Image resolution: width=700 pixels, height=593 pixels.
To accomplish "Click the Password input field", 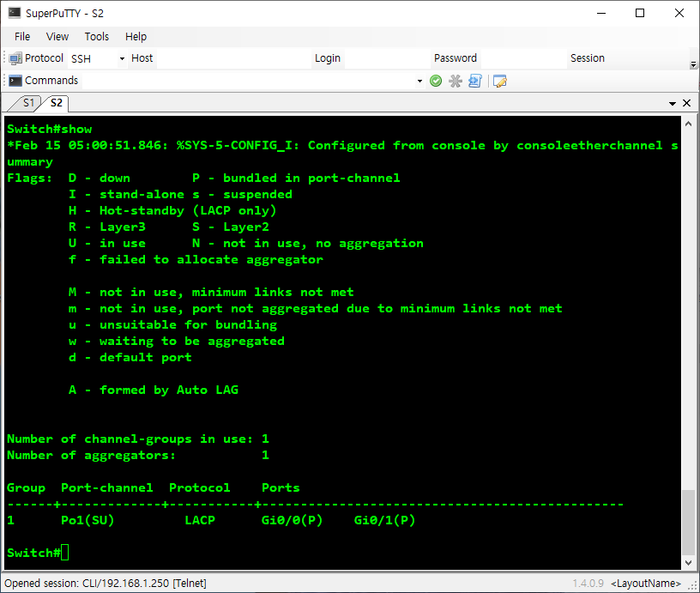I will [x=523, y=58].
